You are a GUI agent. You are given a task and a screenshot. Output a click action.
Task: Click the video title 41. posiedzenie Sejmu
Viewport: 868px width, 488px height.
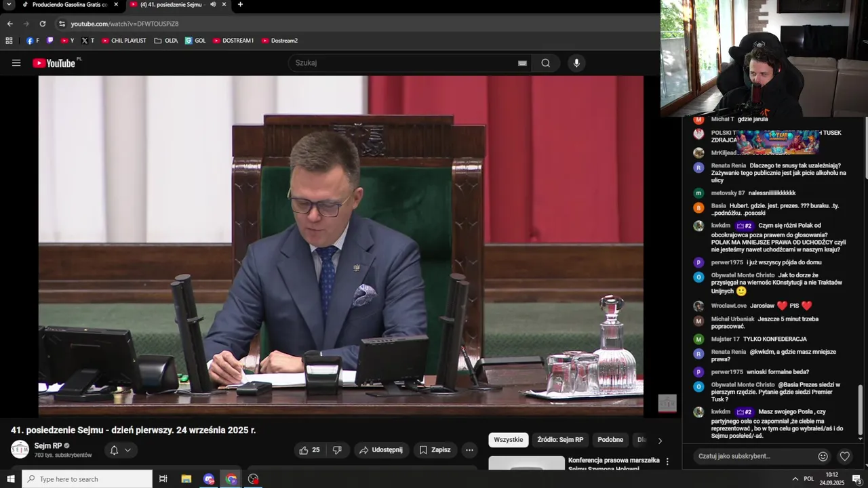point(134,430)
